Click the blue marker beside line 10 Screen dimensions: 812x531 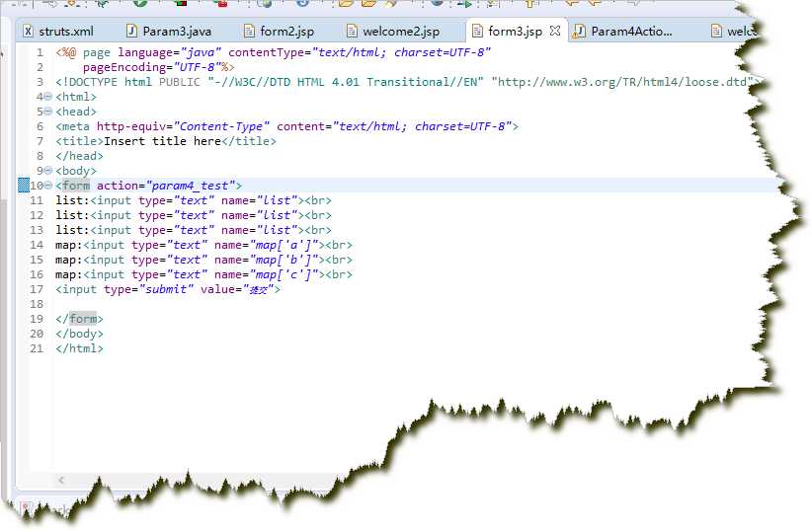click(24, 185)
